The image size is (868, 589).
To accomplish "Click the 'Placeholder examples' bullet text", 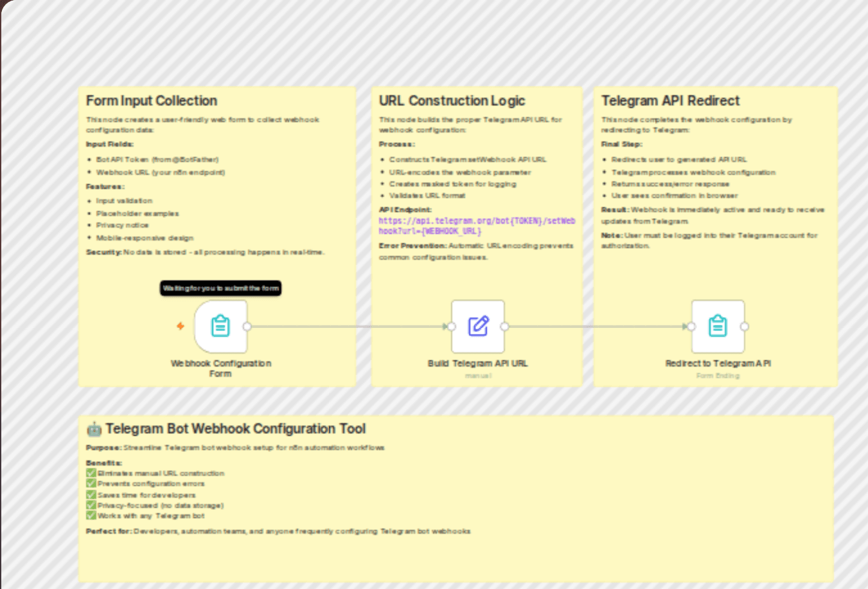I will [137, 213].
